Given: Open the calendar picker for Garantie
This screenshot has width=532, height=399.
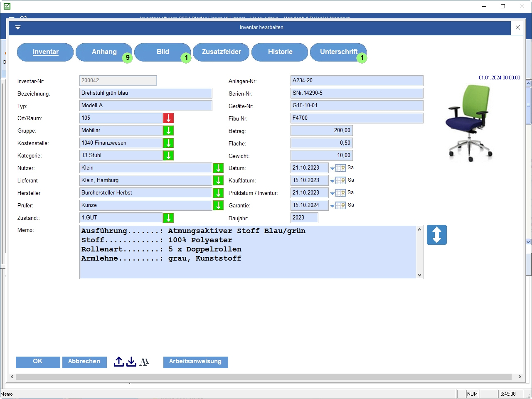Looking at the screenshot, I should coord(340,205).
